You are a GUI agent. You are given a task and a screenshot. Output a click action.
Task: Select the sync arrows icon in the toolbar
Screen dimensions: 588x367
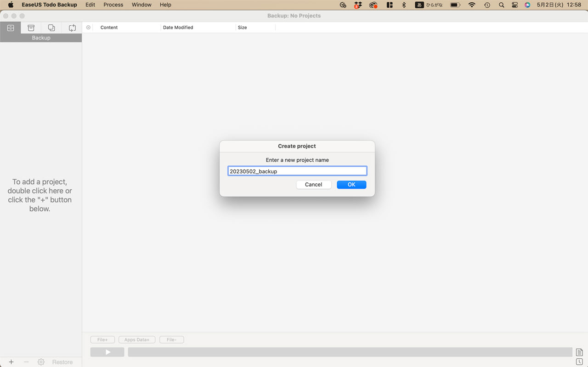(x=72, y=28)
